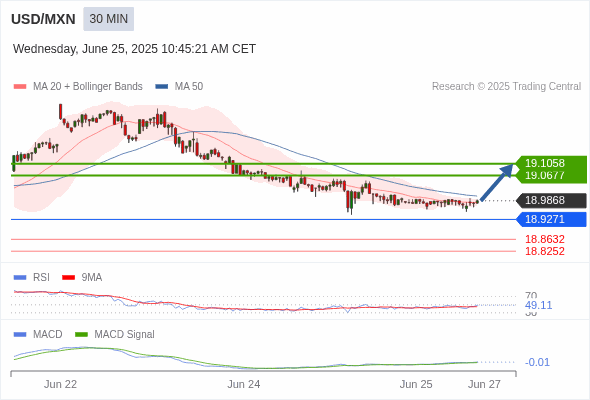Toggle the MA 50 legend label
590x400 pixels.
pos(189,87)
